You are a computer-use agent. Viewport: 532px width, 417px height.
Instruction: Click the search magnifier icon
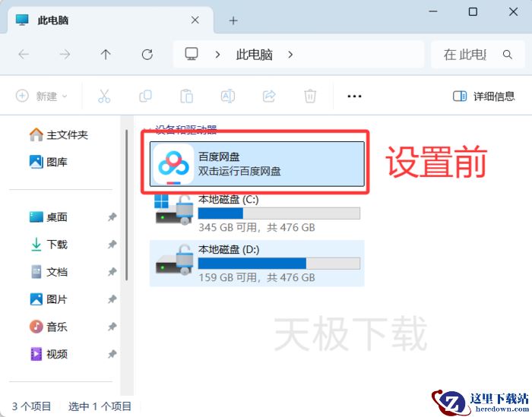tap(508, 54)
